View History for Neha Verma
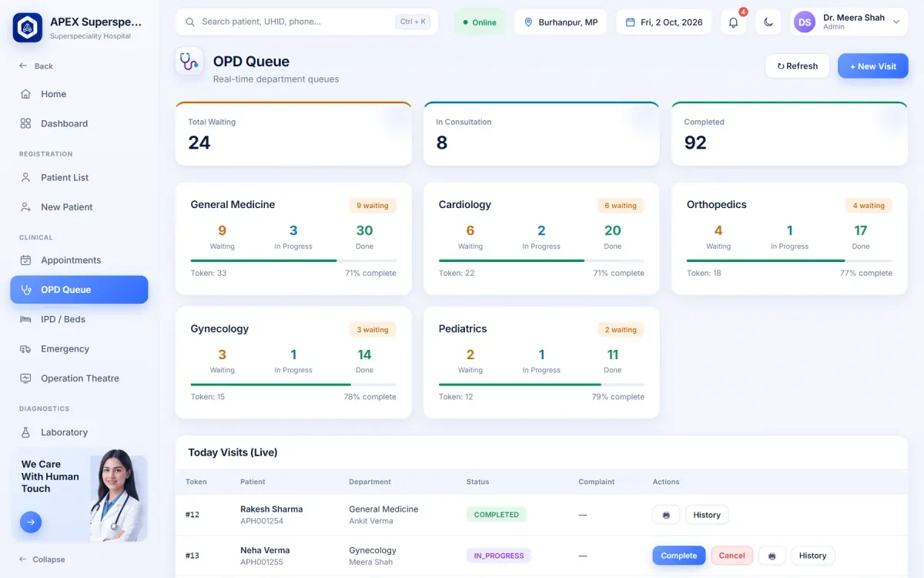Image resolution: width=924 pixels, height=578 pixels. point(812,556)
